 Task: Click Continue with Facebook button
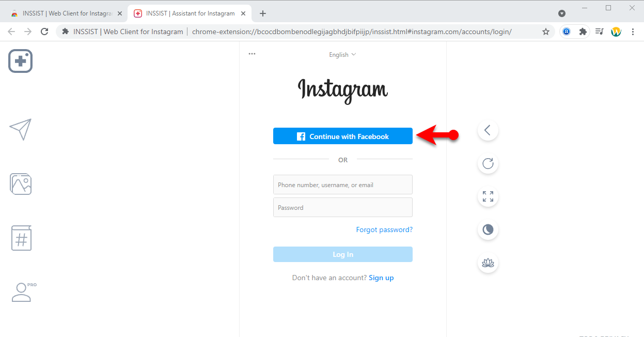click(343, 136)
